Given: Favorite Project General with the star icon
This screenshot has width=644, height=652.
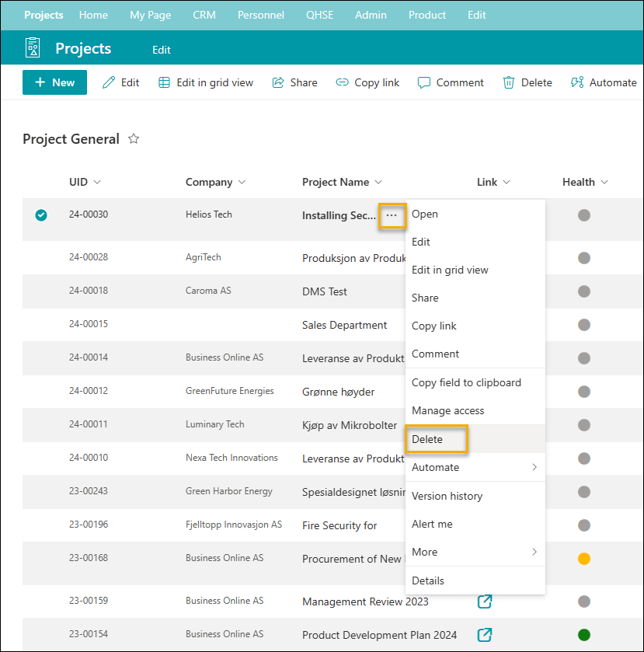Looking at the screenshot, I should pyautogui.click(x=134, y=138).
